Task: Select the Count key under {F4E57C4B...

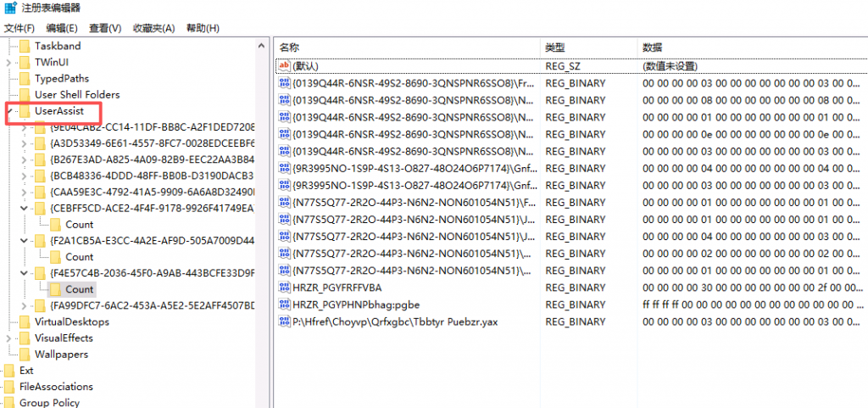Action: click(x=79, y=289)
